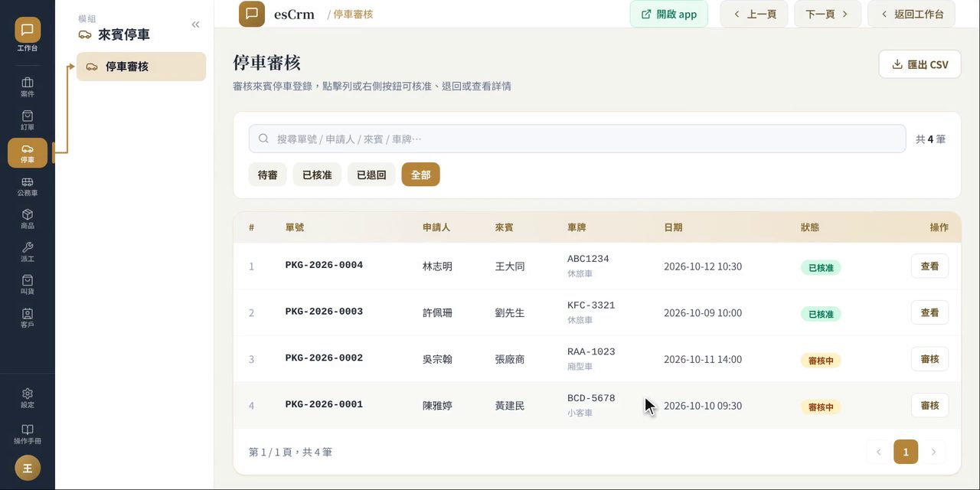Open the 工作台 workbench icon in sidebar
This screenshot has height=490, width=980.
click(28, 34)
